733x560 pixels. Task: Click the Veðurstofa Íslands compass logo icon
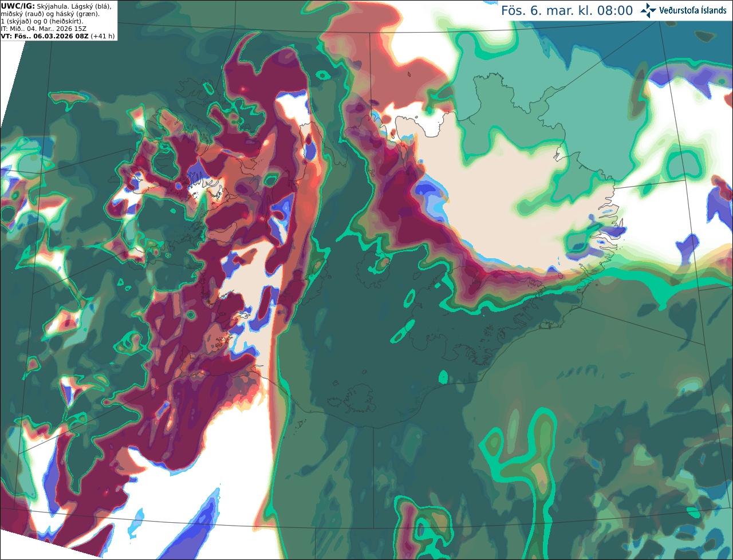[x=648, y=10]
